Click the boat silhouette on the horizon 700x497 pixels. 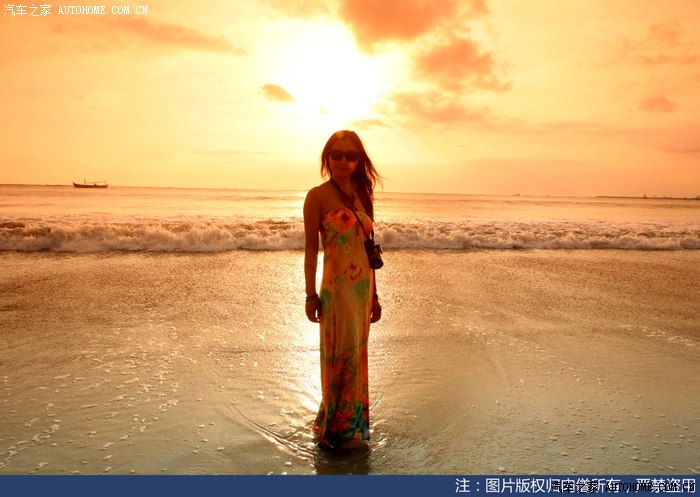(90, 184)
